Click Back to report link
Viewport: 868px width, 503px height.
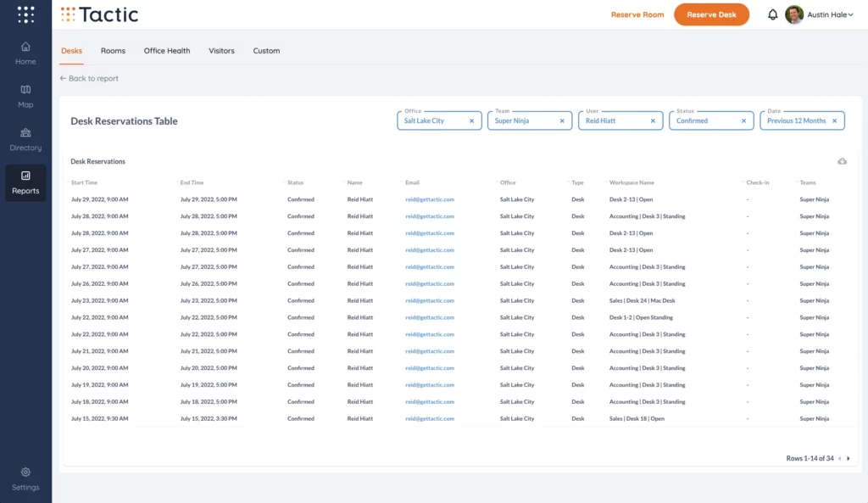tap(89, 78)
